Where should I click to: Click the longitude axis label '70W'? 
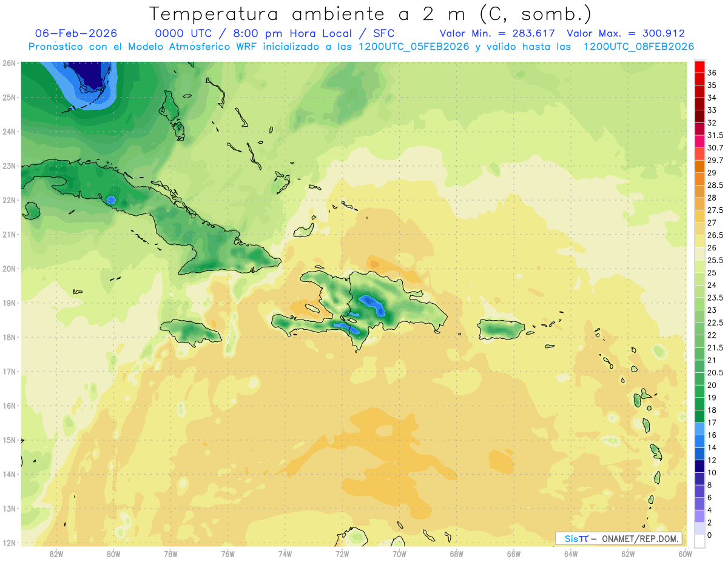[399, 554]
